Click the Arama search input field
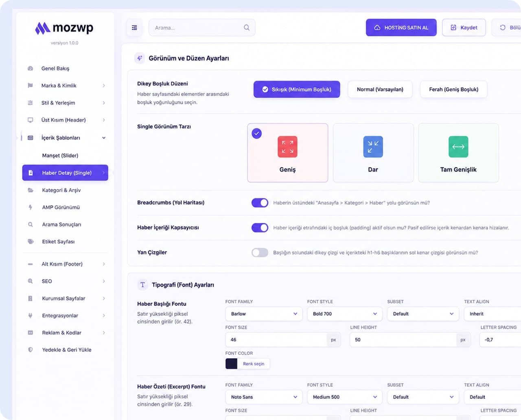521x420 pixels. coord(202,28)
